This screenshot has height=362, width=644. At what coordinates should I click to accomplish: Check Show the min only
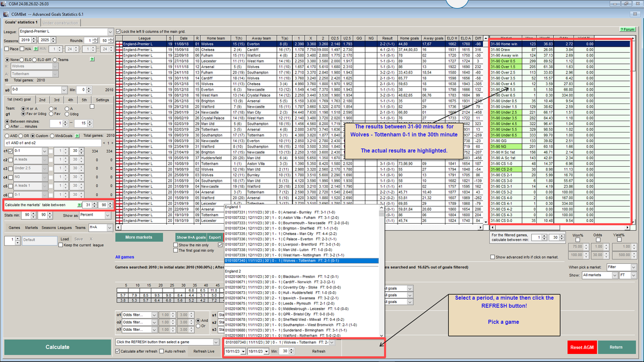pos(175,245)
